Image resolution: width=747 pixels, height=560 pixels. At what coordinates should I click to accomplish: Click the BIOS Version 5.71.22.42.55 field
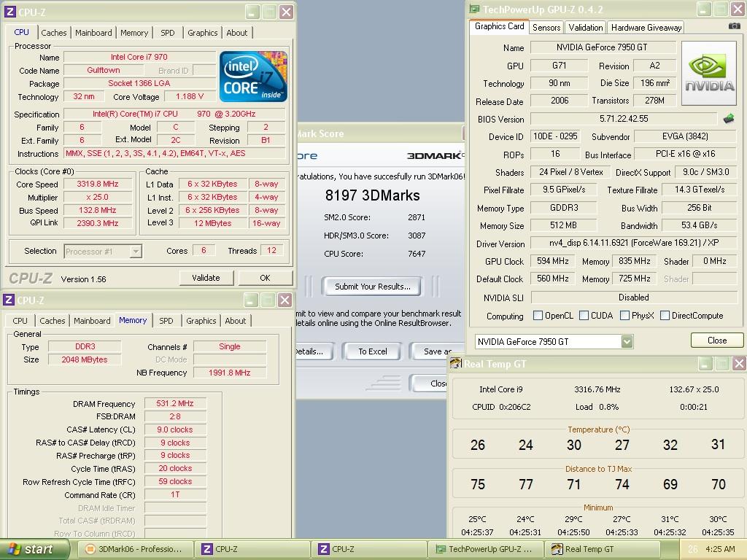(624, 119)
